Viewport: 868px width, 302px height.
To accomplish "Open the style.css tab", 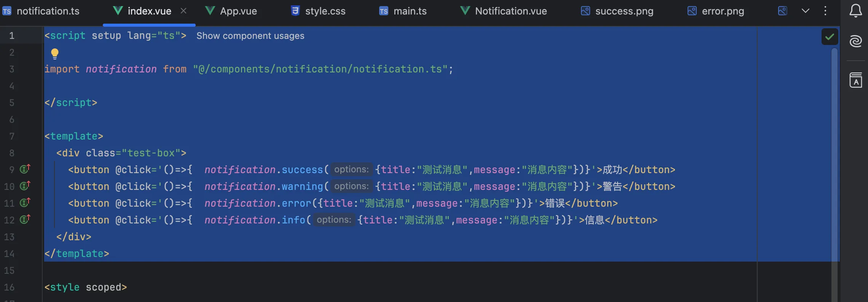I will tap(318, 11).
